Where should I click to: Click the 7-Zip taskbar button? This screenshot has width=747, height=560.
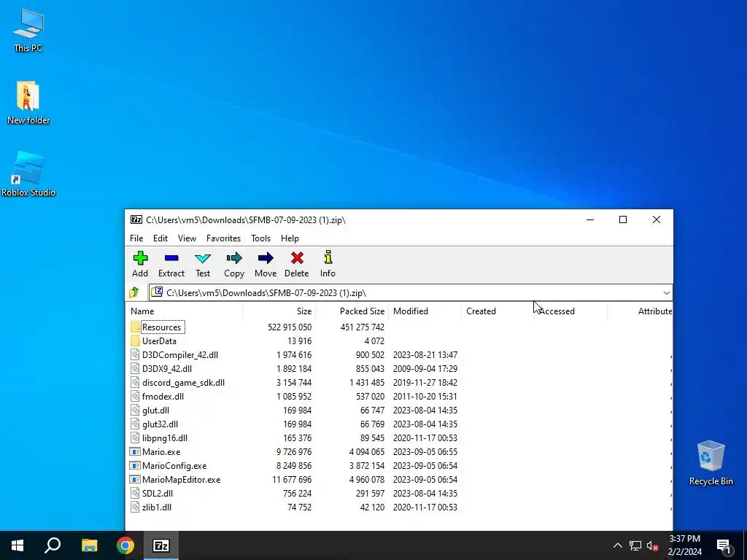tap(161, 545)
